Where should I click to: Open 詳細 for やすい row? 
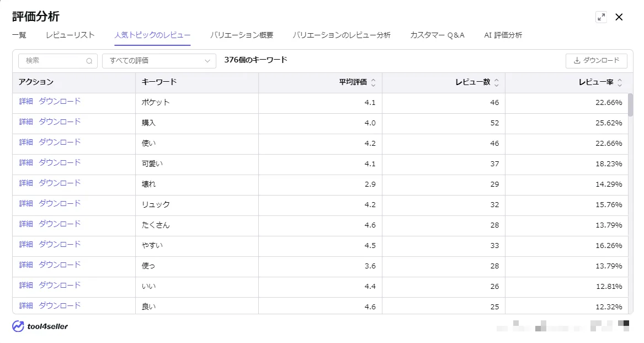26,244
